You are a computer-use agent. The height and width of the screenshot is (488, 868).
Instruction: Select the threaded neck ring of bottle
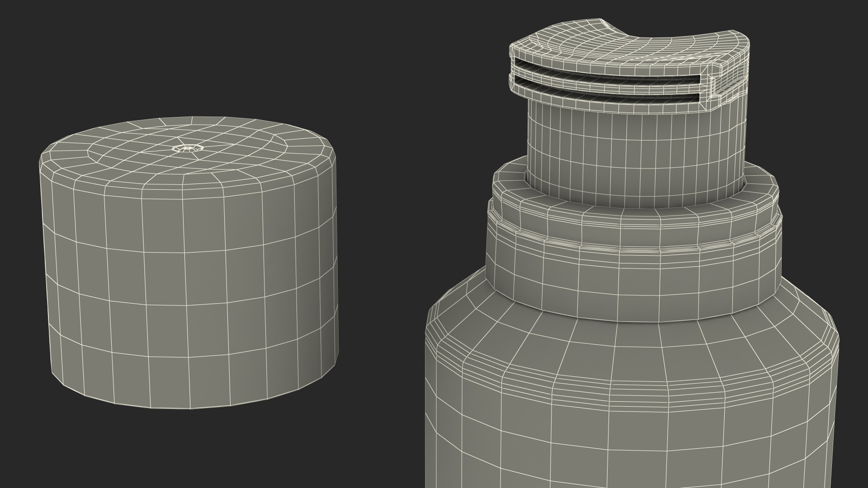[x=634, y=239]
